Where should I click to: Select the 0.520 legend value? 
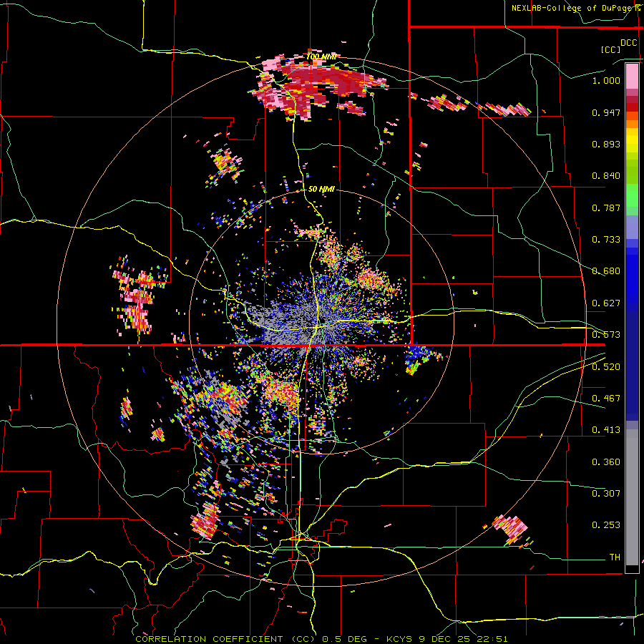tap(606, 367)
